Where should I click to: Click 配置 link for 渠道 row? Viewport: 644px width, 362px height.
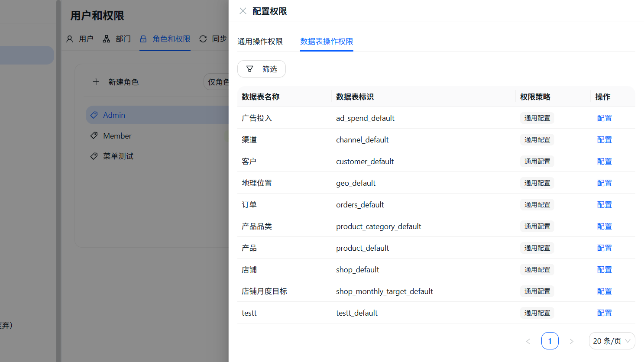coord(604,140)
